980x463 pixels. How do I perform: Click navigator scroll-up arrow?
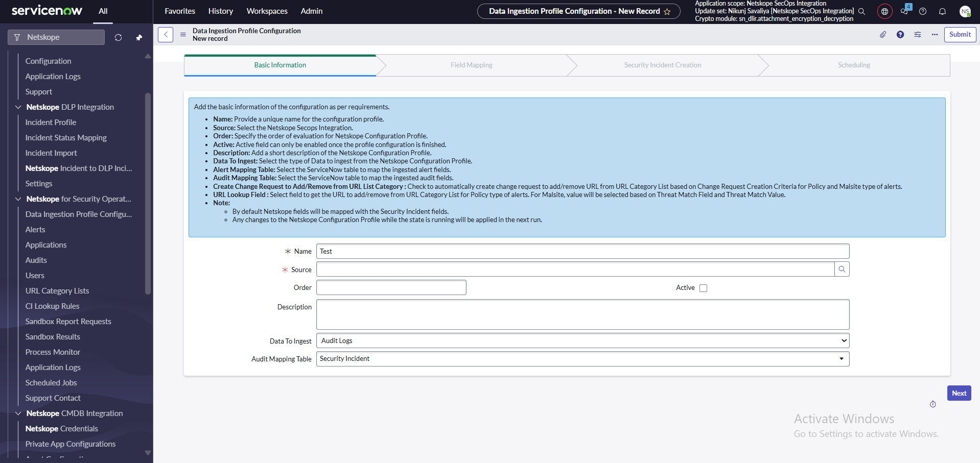148,56
